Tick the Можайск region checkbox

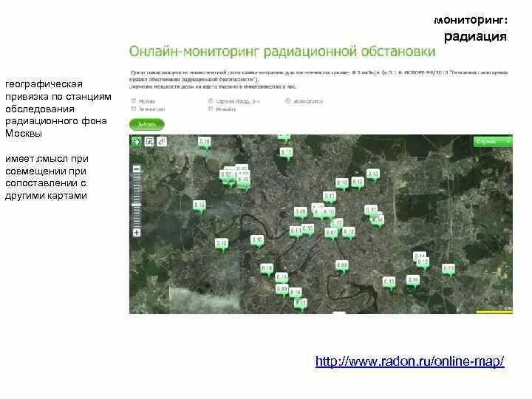(211, 109)
